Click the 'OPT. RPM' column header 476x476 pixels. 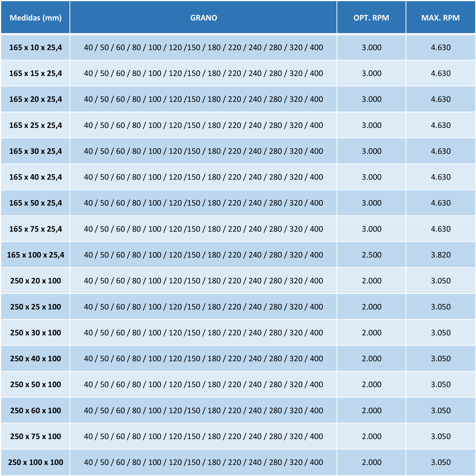(x=371, y=17)
